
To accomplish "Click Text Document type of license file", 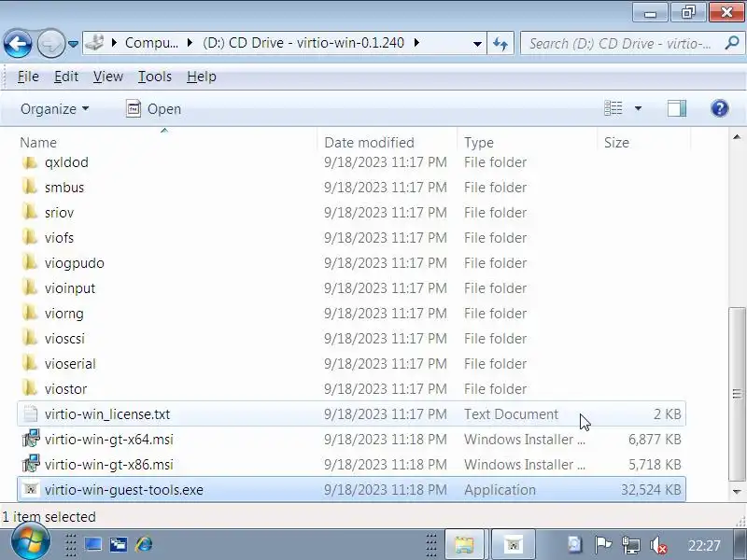I will 511,414.
